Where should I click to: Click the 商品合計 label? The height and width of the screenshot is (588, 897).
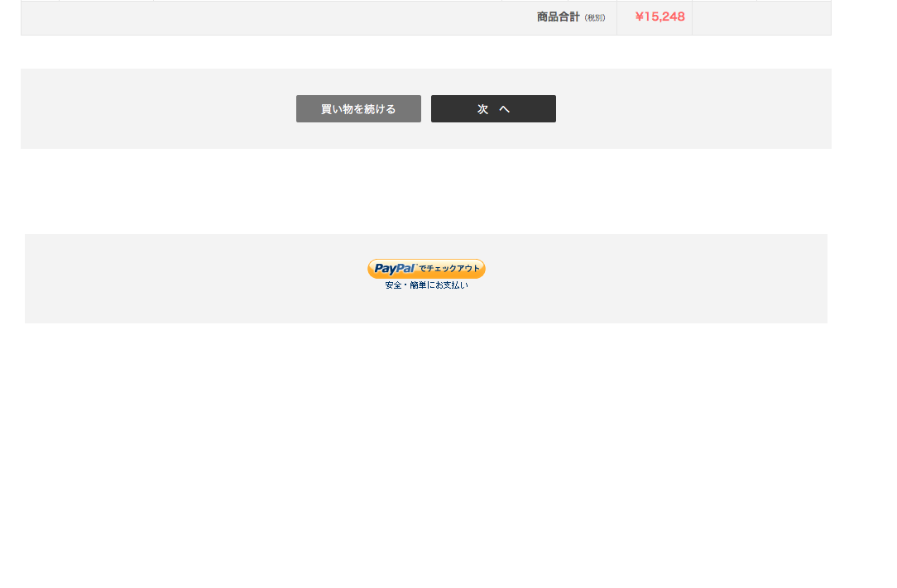[558, 17]
